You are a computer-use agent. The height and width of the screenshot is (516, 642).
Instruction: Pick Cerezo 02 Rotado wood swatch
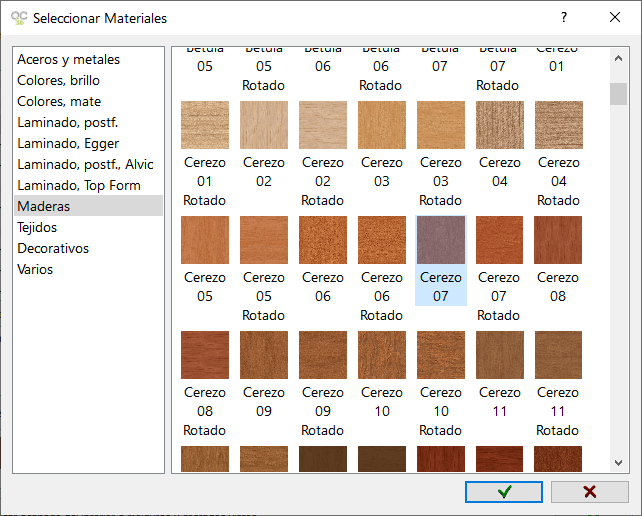tap(323, 125)
